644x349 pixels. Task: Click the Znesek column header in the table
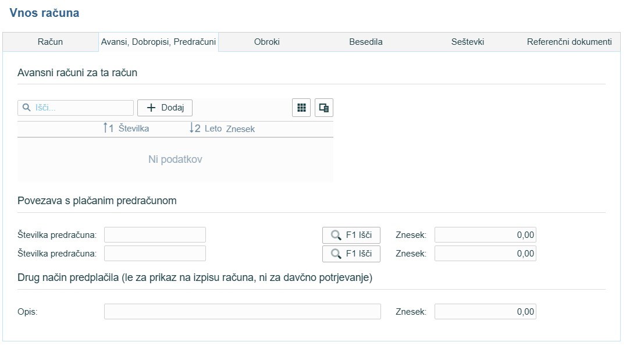coord(240,129)
